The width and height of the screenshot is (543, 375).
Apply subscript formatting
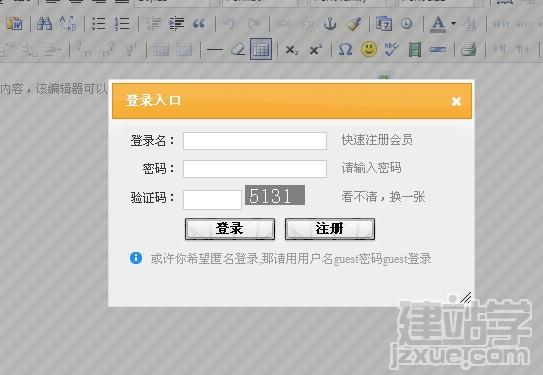(x=292, y=50)
